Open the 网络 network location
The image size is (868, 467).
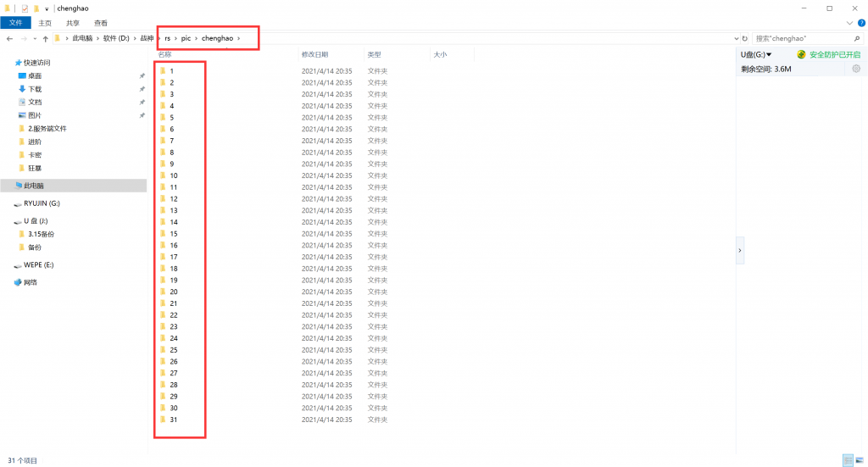coord(30,282)
